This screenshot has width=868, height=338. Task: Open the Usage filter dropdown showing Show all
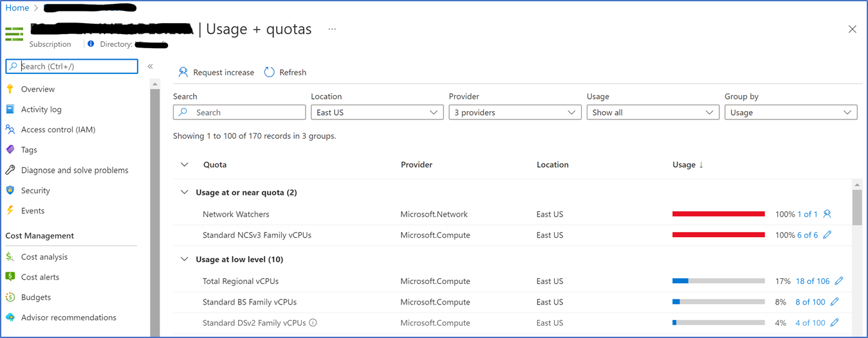(653, 112)
